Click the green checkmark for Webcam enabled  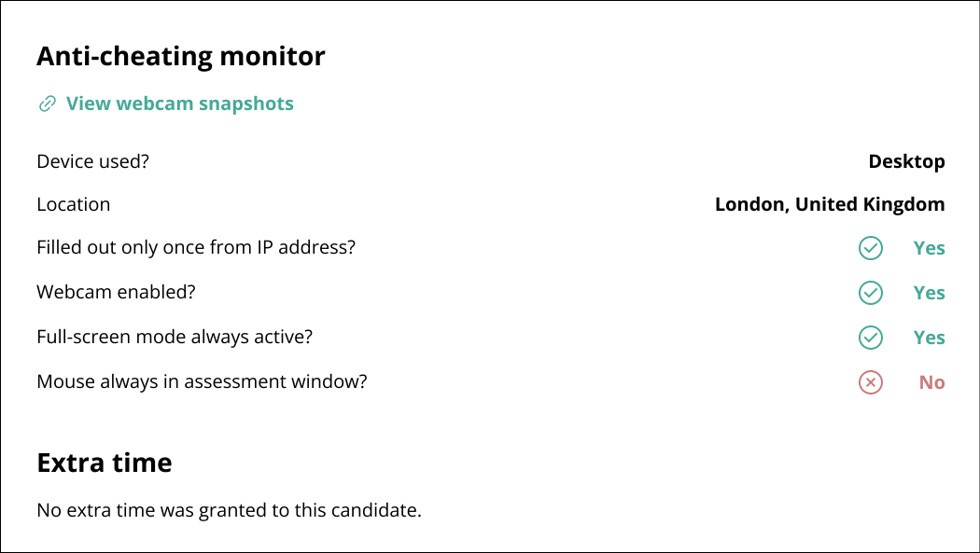(871, 293)
